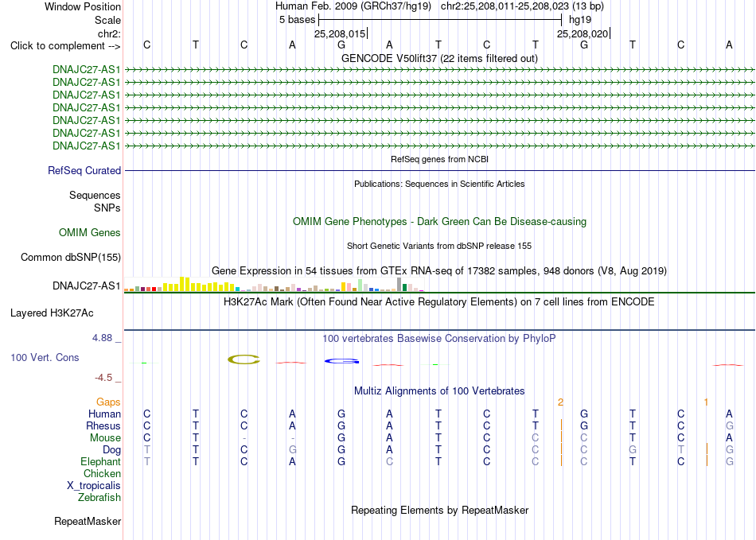This screenshot has height=540, width=756.
Task: Click the Chicken species row label
Action: [x=102, y=473]
